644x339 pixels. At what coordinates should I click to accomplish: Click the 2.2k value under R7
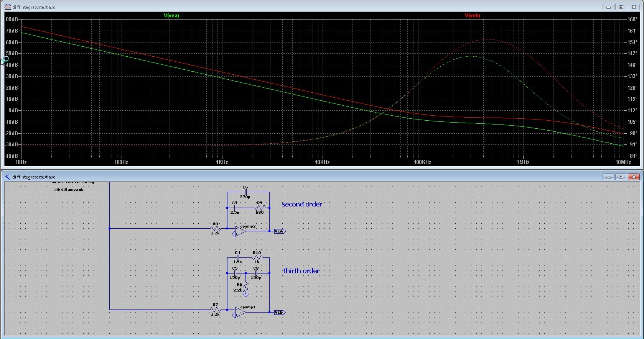coord(215,314)
